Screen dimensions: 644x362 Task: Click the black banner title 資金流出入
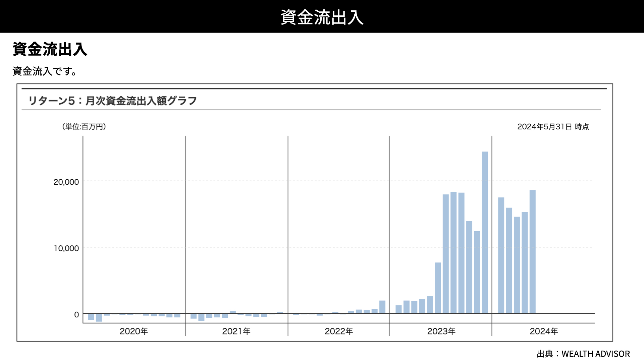tap(322, 17)
